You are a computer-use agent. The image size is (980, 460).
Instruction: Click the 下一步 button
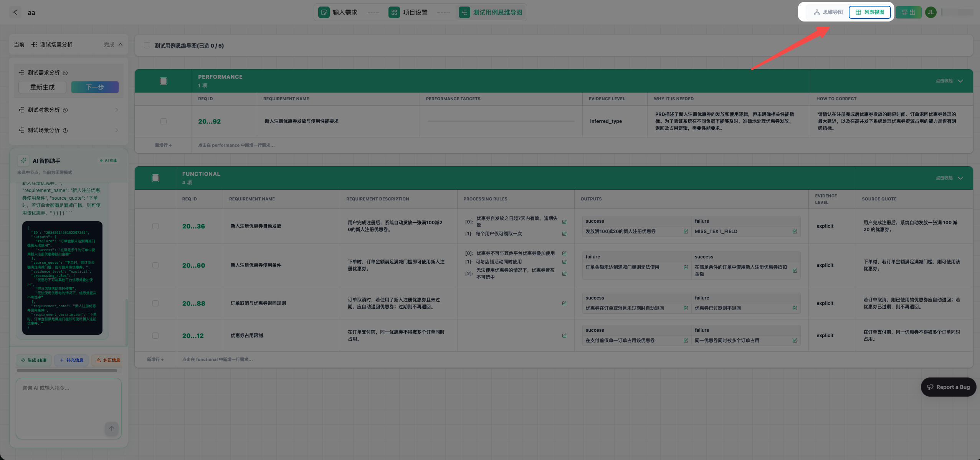point(95,87)
